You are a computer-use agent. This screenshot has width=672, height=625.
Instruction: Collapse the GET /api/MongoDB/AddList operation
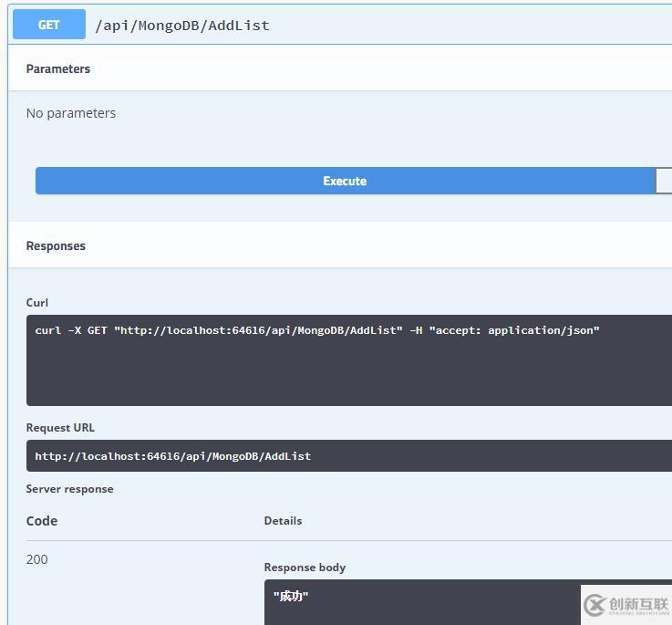coord(341,25)
